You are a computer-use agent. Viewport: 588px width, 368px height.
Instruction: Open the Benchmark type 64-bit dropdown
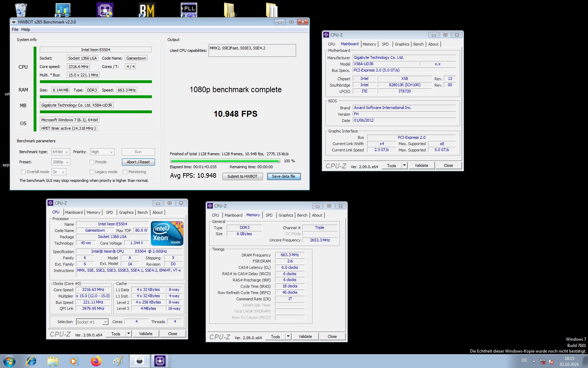[61, 152]
